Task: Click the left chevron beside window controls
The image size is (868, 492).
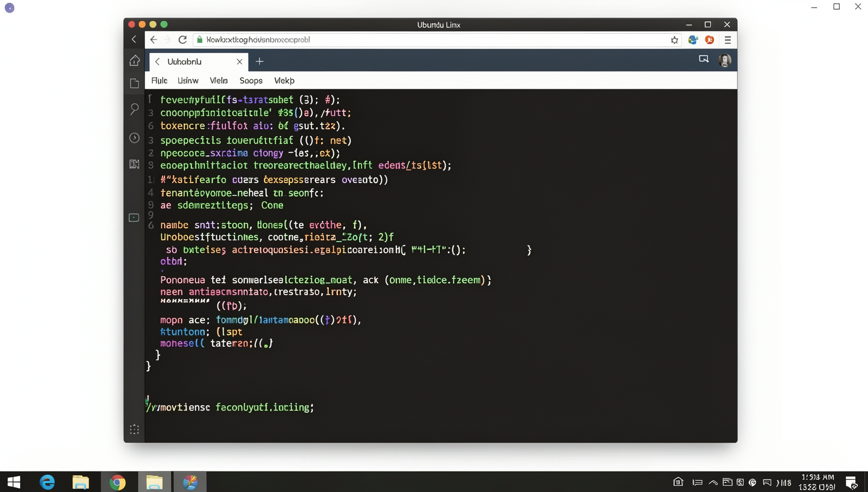Action: 134,39
